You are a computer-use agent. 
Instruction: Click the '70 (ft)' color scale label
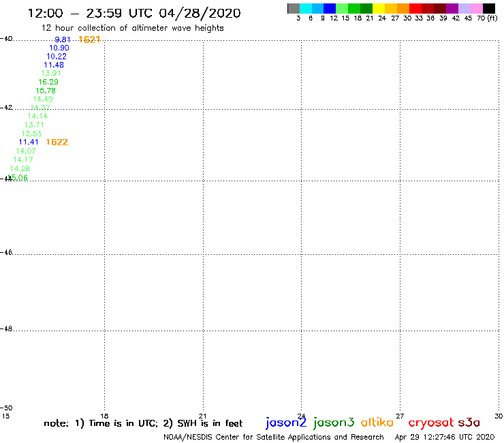coord(487,18)
